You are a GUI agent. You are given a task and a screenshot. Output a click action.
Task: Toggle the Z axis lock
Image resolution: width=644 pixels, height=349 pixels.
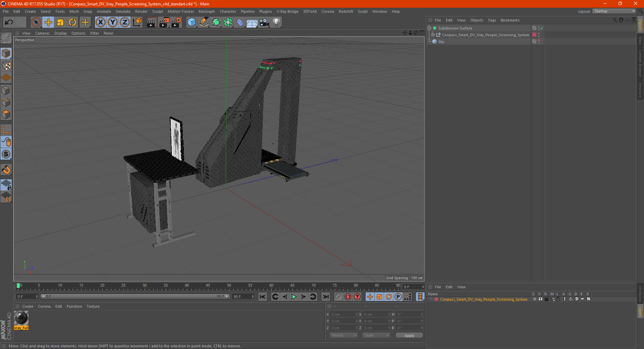point(124,22)
